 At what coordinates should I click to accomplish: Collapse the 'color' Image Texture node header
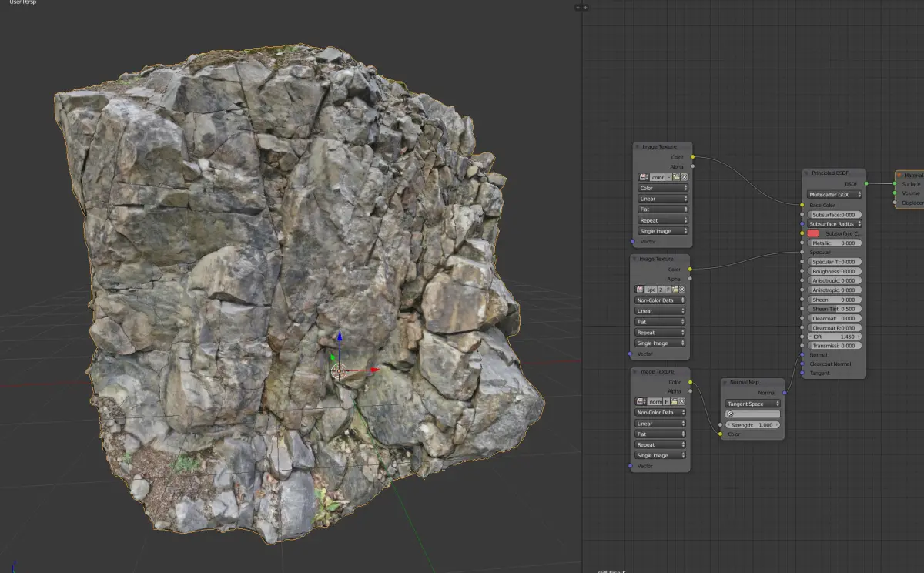(636, 146)
